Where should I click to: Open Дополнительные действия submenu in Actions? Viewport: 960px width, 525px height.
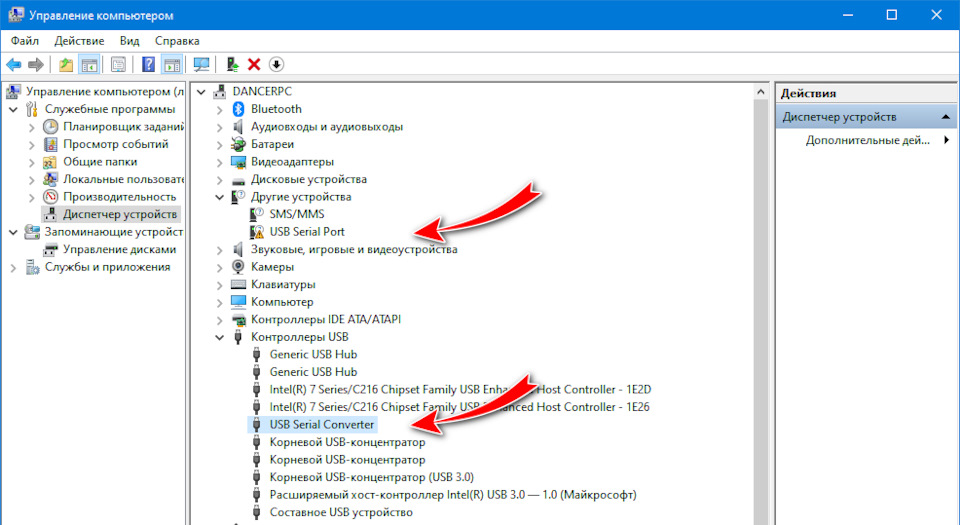867,140
